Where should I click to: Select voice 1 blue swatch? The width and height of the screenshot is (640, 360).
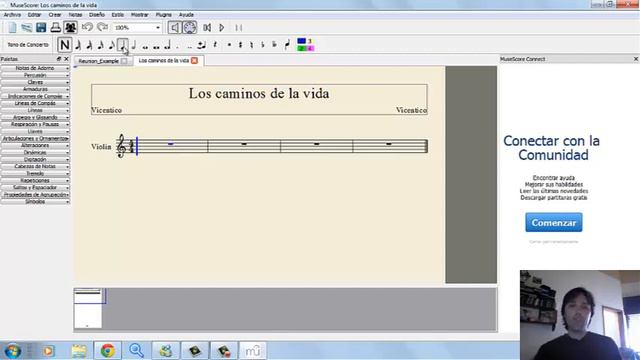pyautogui.click(x=302, y=41)
